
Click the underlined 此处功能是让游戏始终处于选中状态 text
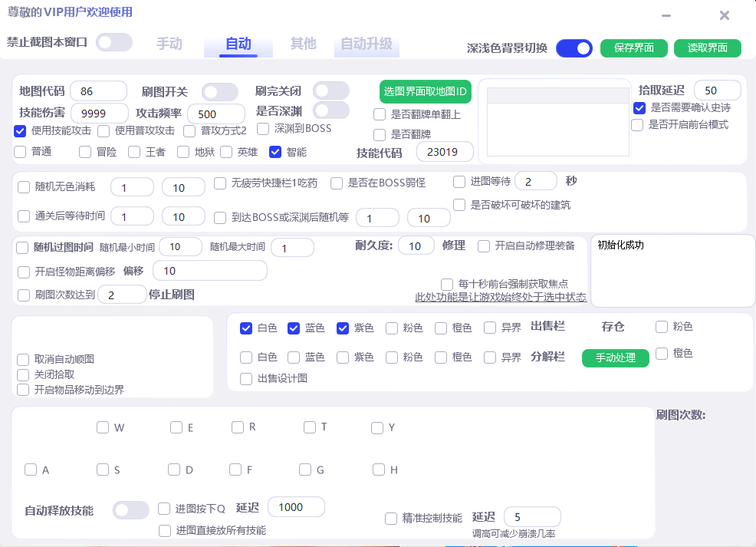(500, 297)
